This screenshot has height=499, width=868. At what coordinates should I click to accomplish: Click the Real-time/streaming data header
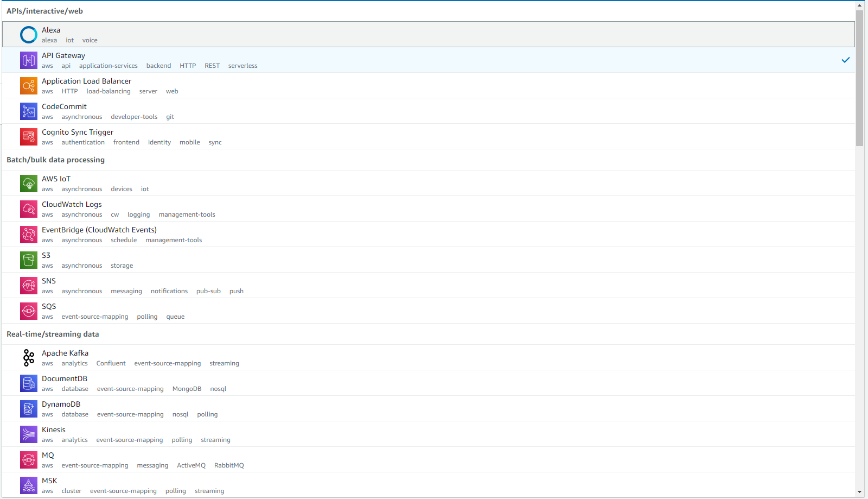tap(53, 334)
